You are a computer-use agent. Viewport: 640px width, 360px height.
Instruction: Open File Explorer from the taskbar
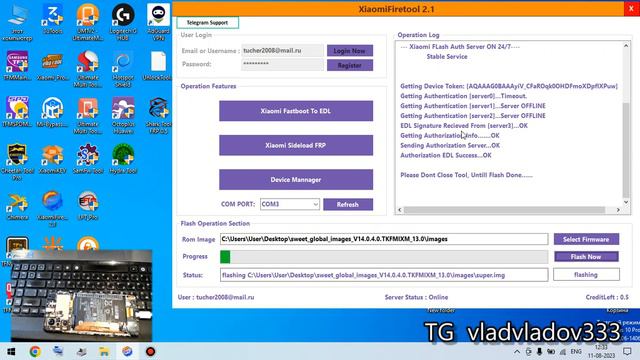pos(104,351)
